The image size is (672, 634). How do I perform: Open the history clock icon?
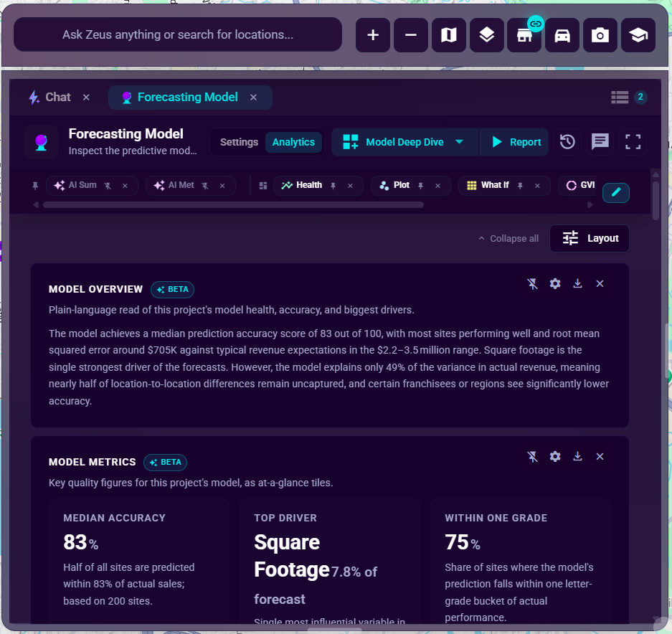pyautogui.click(x=567, y=142)
